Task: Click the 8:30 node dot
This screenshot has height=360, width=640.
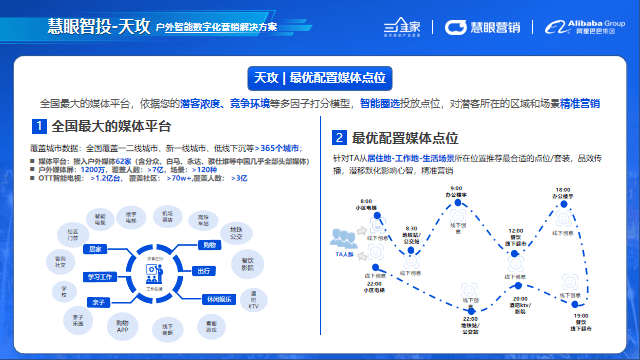Action: pyautogui.click(x=411, y=250)
